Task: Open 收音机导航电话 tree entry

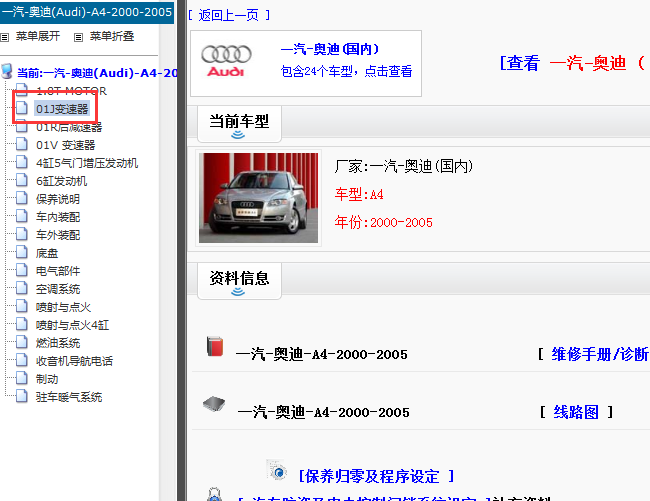Action: (74, 361)
